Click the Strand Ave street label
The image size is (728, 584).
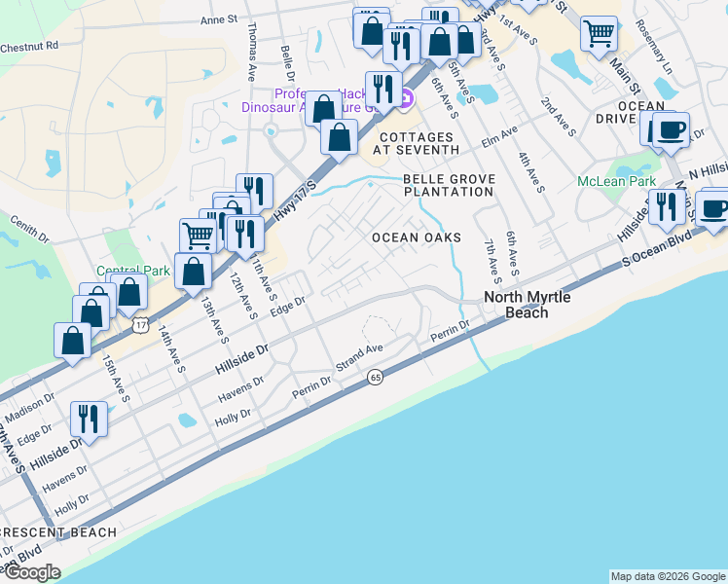pos(359,357)
